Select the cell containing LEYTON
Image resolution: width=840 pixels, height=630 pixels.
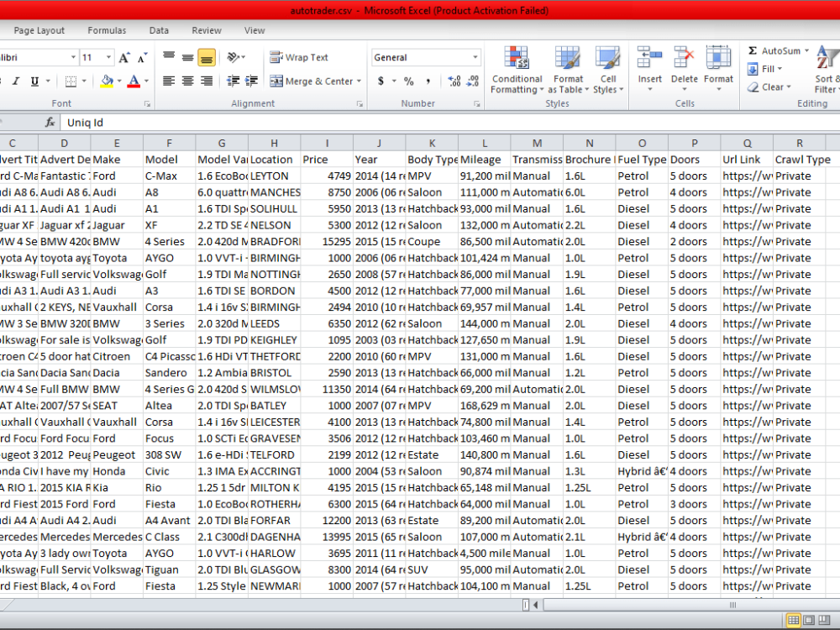[275, 176]
